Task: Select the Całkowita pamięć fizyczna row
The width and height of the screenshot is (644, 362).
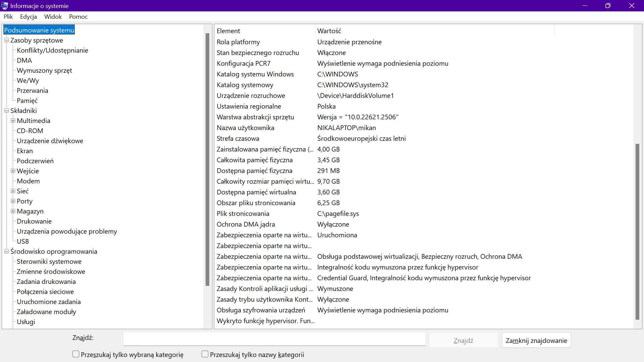Action: point(384,160)
